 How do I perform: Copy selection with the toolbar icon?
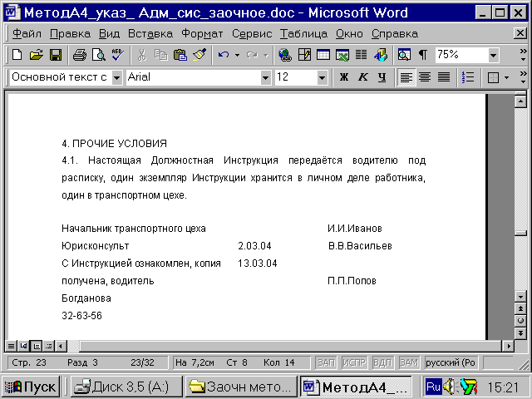[x=160, y=55]
